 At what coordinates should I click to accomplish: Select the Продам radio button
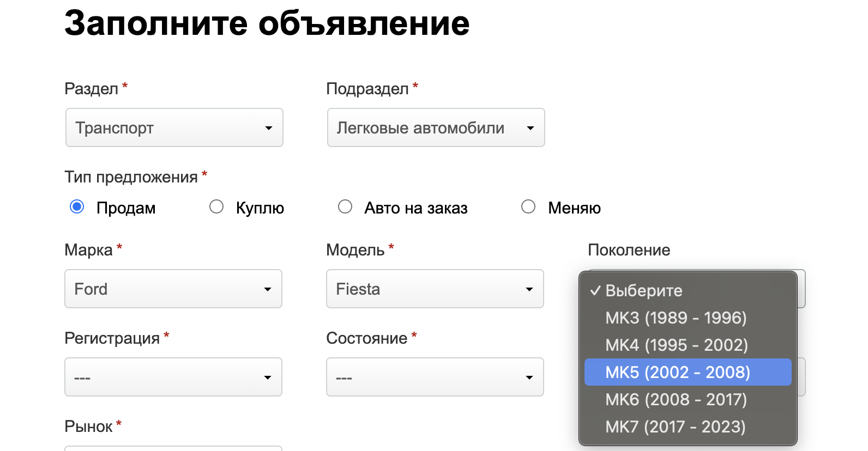pyautogui.click(x=77, y=207)
